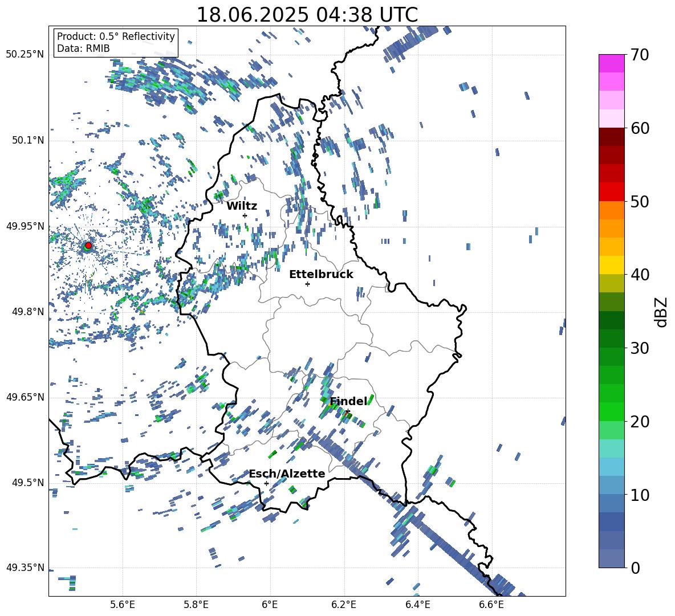Click the Wiltz city label

[x=242, y=206]
